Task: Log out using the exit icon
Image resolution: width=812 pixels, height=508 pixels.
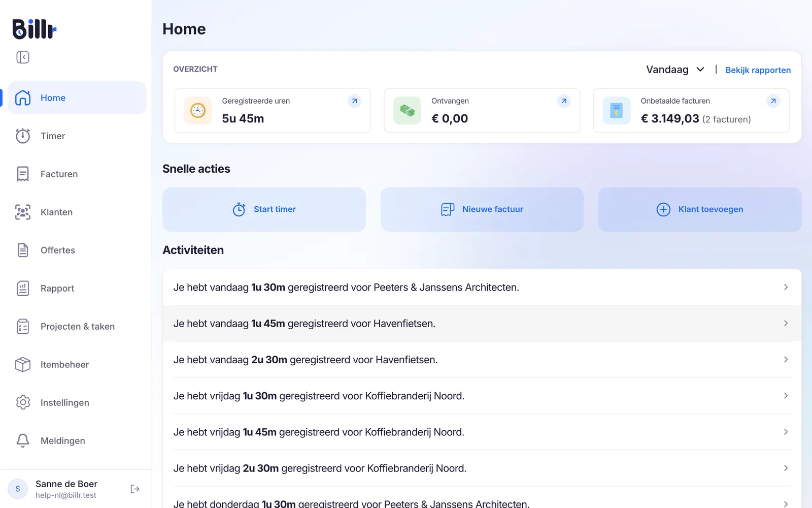Action: 135,489
